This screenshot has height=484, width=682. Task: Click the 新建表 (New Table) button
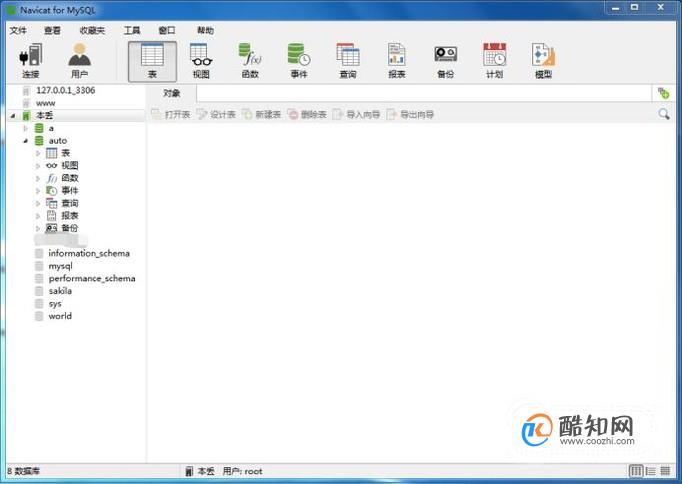[261, 114]
